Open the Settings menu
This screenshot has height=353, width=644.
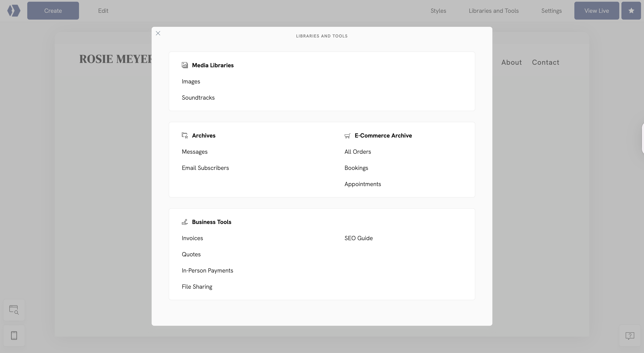[x=551, y=10]
